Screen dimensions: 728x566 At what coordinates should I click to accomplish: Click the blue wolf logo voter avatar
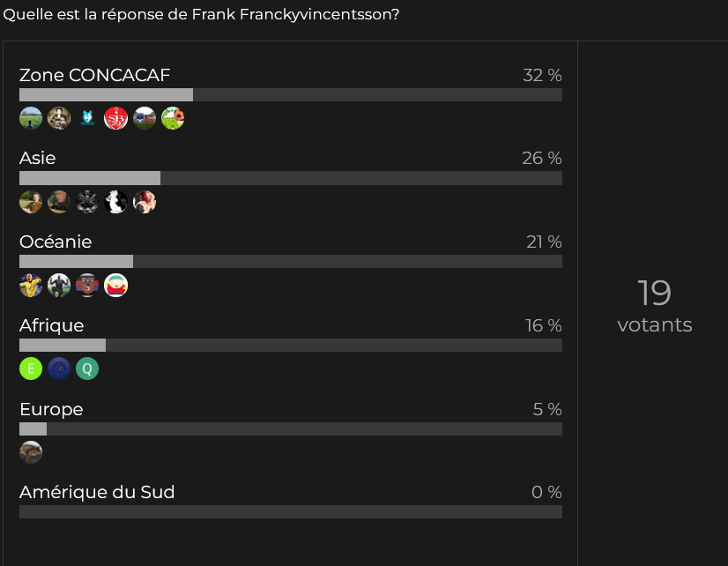[x=87, y=118]
